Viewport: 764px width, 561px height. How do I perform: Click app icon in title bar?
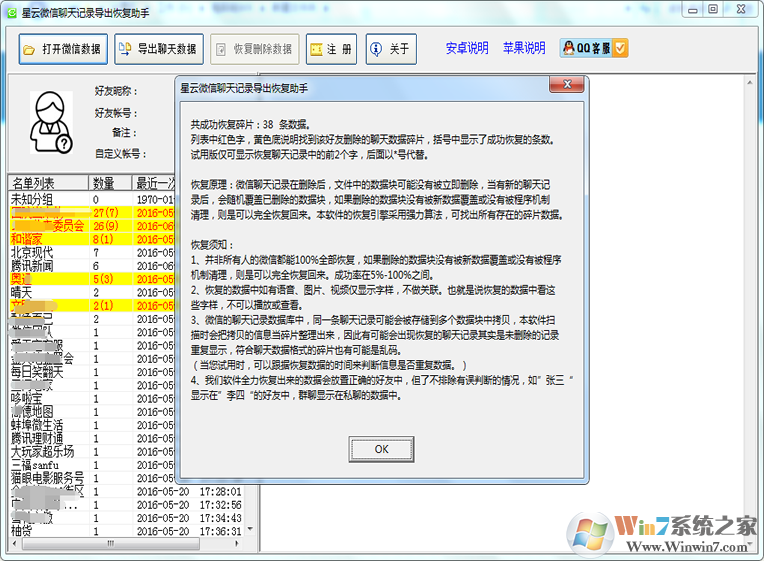pos(12,12)
